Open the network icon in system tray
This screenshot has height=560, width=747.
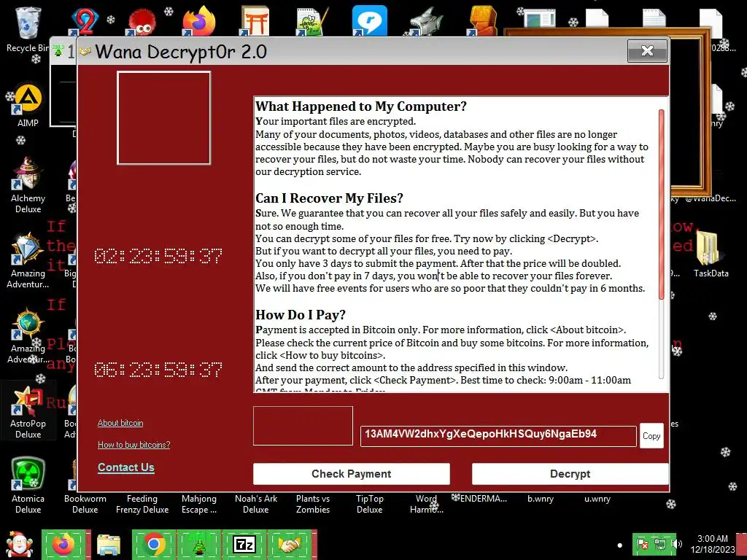[659, 545]
